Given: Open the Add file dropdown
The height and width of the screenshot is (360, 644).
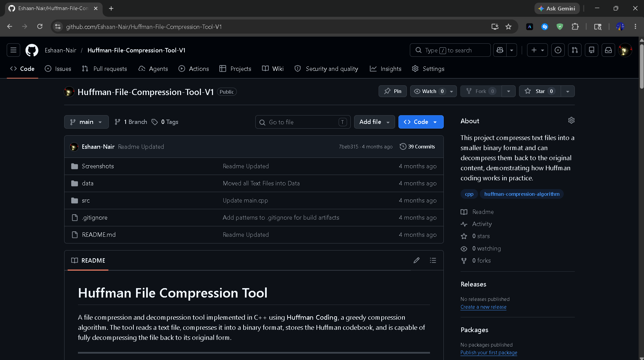Looking at the screenshot, I should click(x=374, y=122).
